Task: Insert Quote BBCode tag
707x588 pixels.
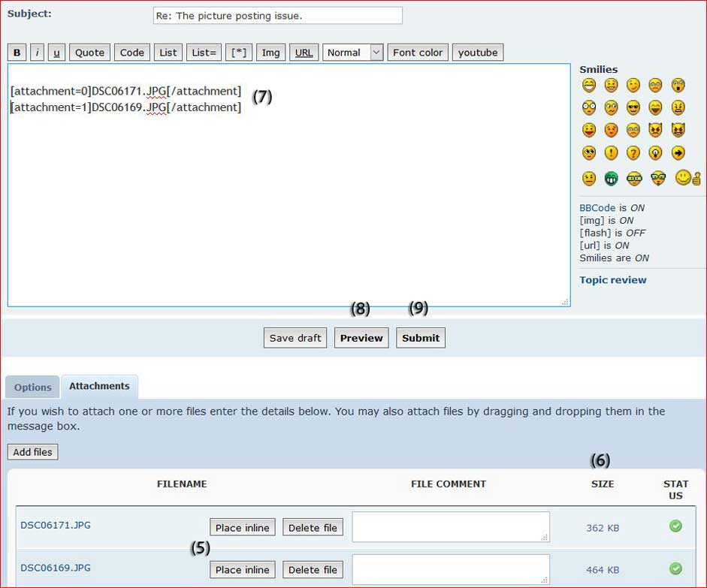Action: [x=89, y=53]
